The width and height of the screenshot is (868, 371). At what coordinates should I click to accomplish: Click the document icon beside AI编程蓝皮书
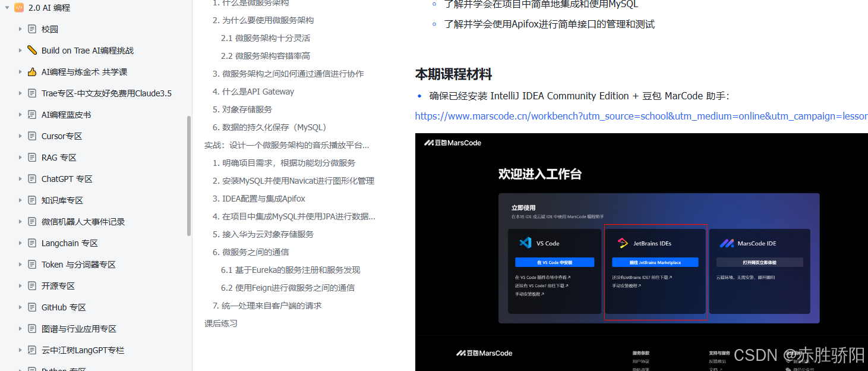(32, 115)
